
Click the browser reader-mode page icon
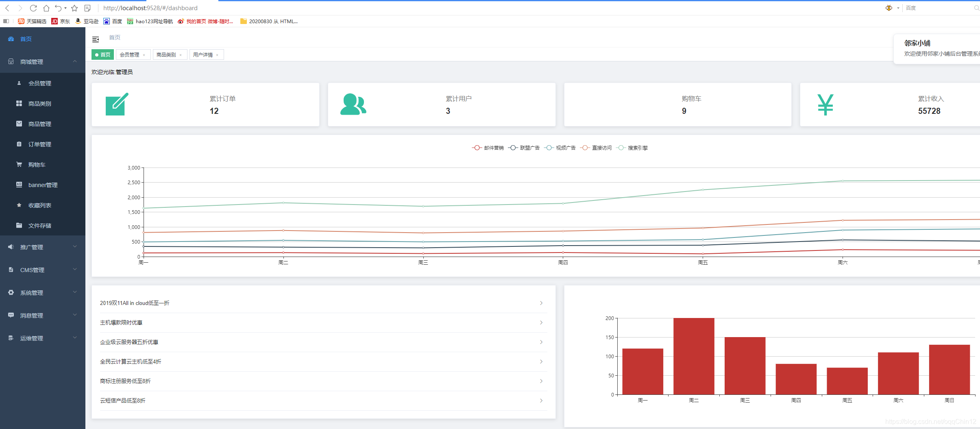click(87, 8)
